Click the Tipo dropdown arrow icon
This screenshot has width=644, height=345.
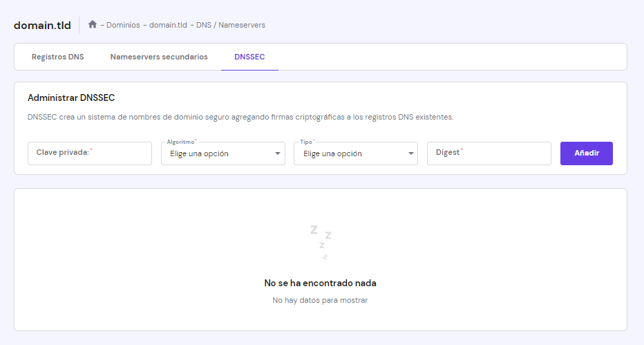[410, 153]
